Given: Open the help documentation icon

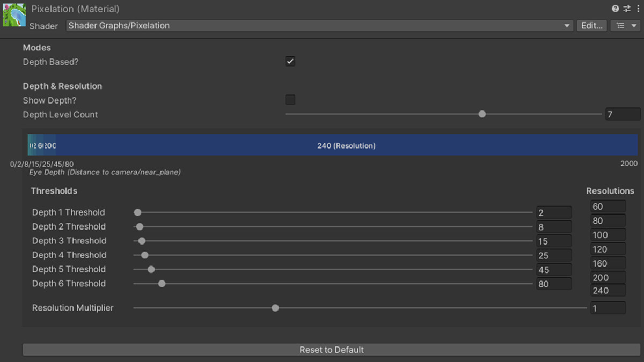Looking at the screenshot, I should [x=615, y=9].
